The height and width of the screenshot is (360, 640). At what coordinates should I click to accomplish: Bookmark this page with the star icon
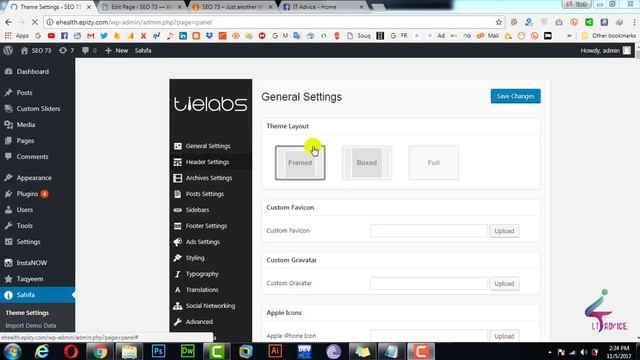(498, 22)
